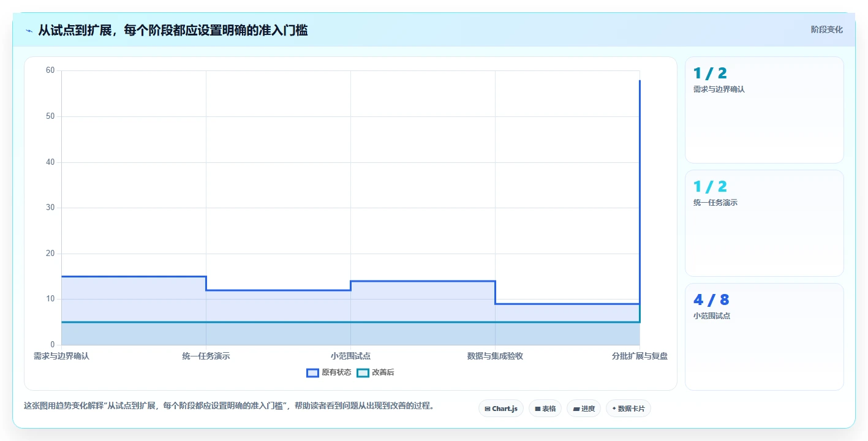Open the 小范围试点 4/8 card
This screenshot has height=441, width=868.
click(x=764, y=337)
